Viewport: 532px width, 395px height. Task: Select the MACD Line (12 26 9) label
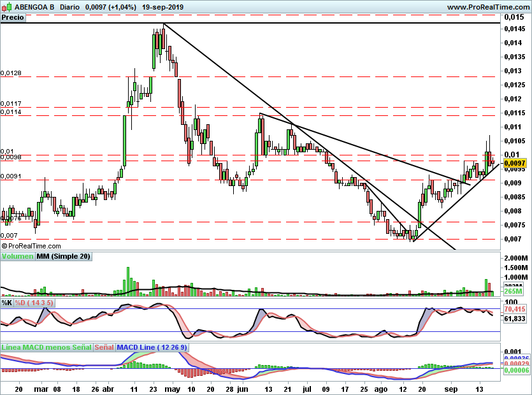tap(152, 347)
